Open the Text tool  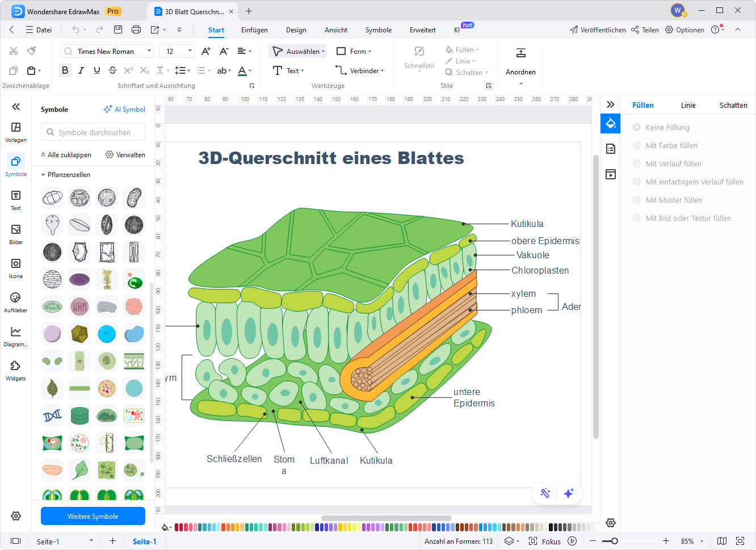click(289, 70)
